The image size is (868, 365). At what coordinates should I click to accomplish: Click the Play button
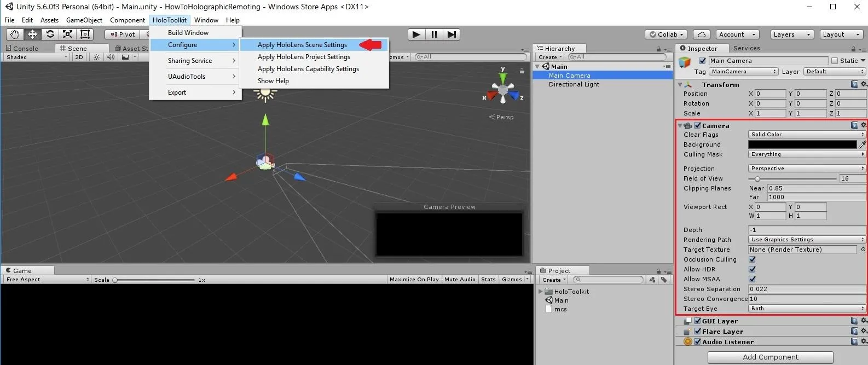pyautogui.click(x=416, y=34)
